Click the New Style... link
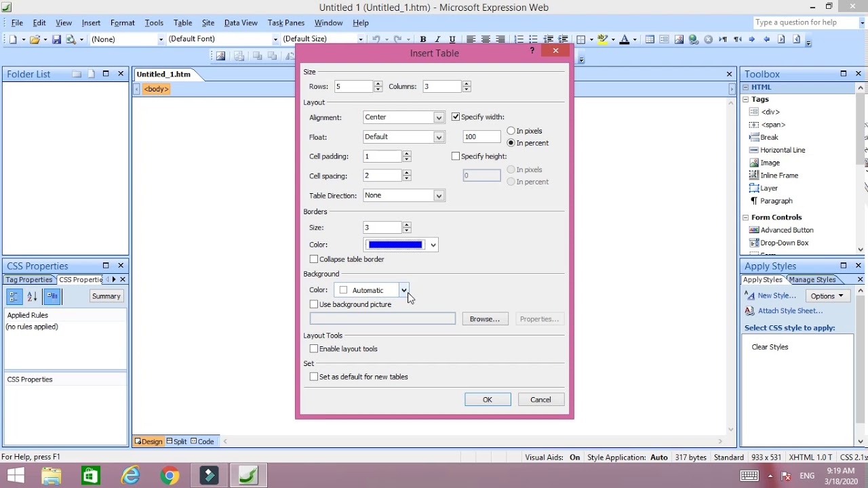 [776, 296]
